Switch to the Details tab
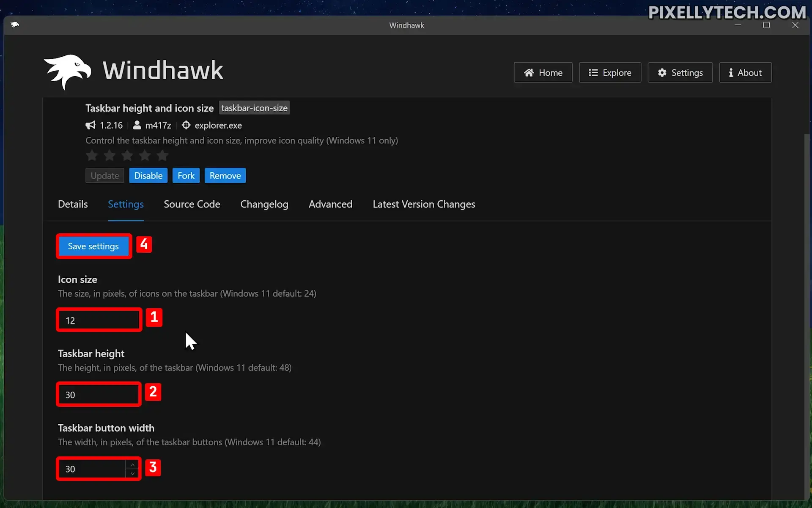Screen dimensions: 812x508 (73, 204)
